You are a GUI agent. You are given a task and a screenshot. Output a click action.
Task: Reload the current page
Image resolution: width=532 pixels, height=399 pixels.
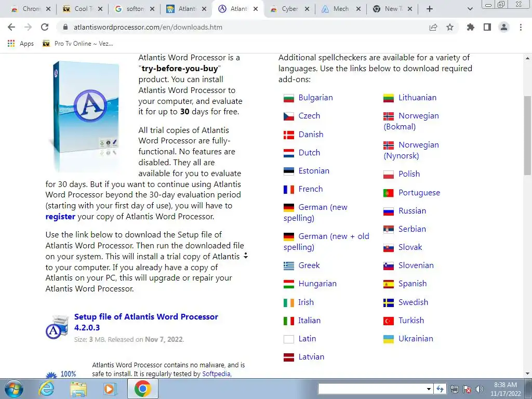pos(45,27)
